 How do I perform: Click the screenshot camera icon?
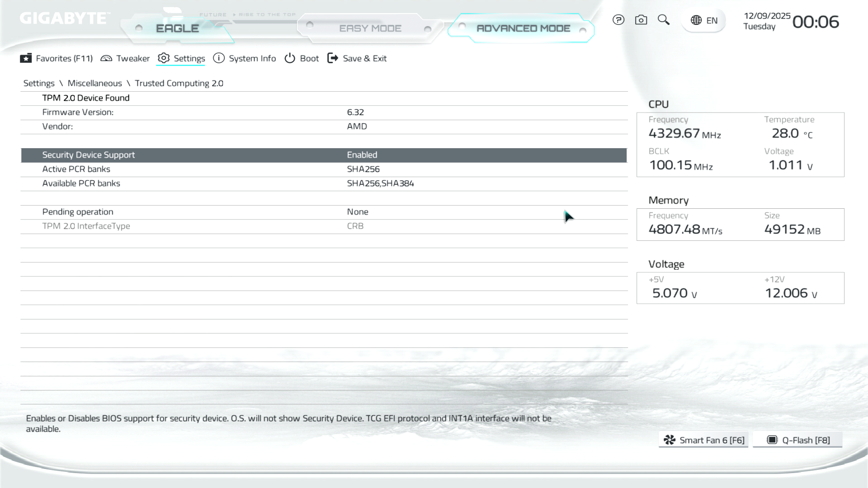[x=641, y=20]
